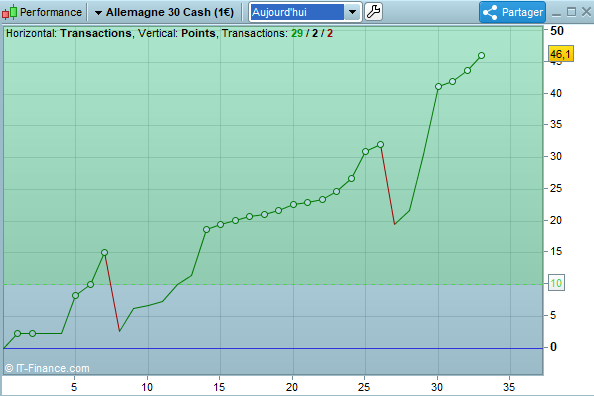This screenshot has width=594, height=396.
Task: Click the 'Points' vertical axis label
Action: pos(198,33)
